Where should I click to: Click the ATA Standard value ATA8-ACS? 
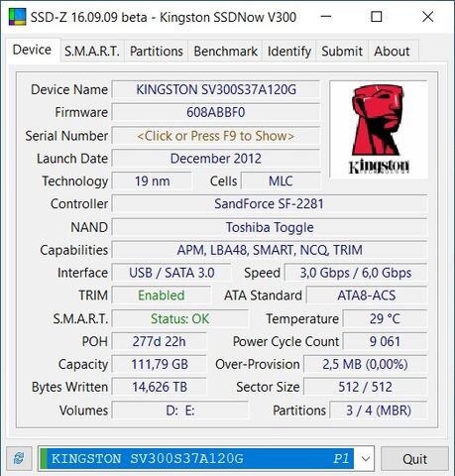click(x=367, y=296)
